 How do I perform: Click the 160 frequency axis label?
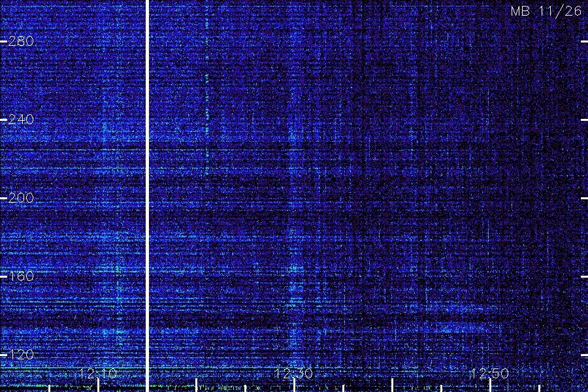pyautogui.click(x=21, y=276)
